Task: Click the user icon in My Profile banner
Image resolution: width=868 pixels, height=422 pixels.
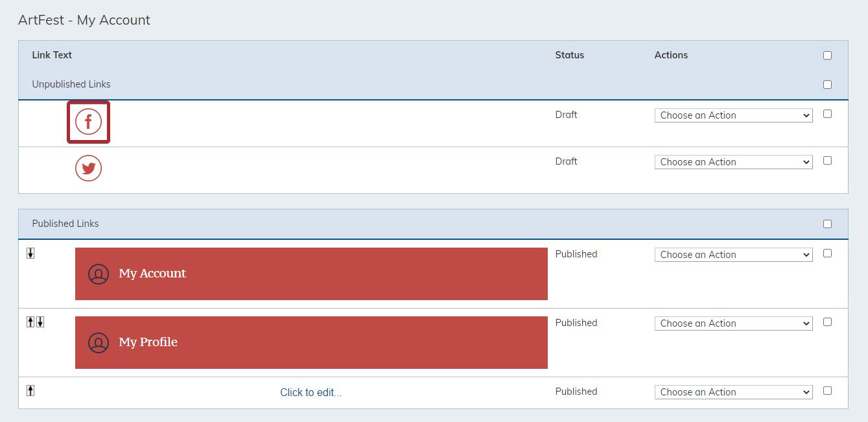Action: point(99,342)
